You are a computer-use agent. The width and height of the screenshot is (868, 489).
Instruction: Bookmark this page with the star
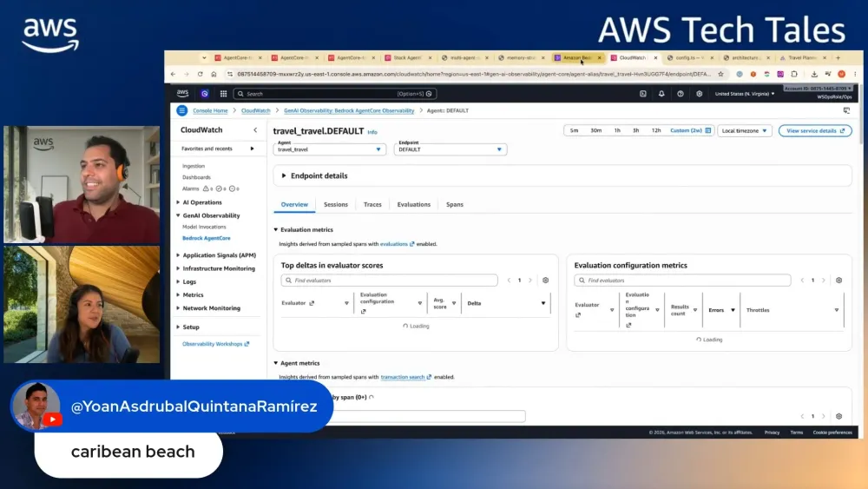pyautogui.click(x=720, y=74)
